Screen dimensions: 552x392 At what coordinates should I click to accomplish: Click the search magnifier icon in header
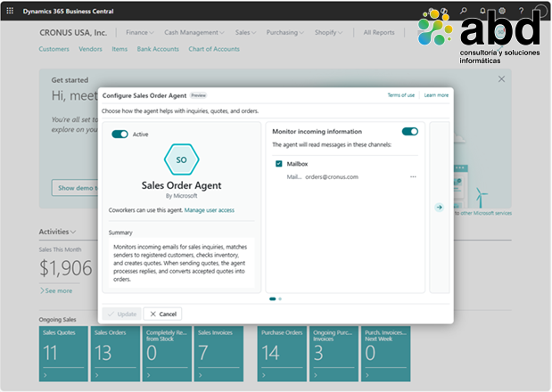(464, 11)
